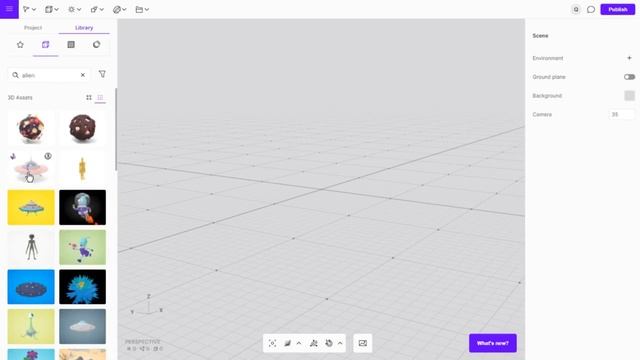Click the render preview image icon
This screenshot has height=360, width=640.
(x=362, y=343)
